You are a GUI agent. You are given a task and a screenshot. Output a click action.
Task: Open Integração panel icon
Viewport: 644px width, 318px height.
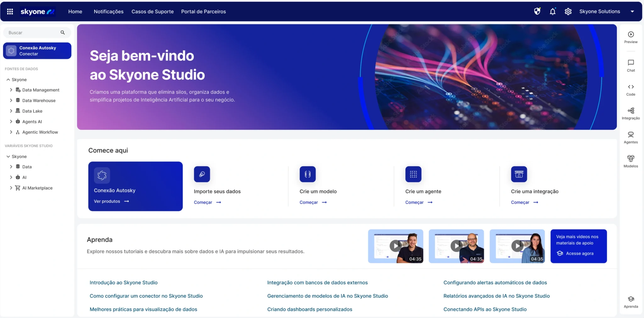tap(631, 114)
